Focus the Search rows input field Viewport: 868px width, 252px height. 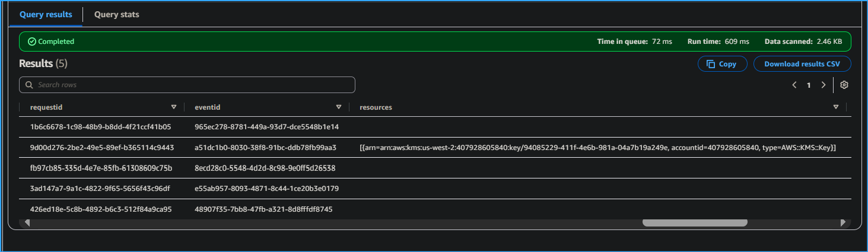[x=190, y=85]
